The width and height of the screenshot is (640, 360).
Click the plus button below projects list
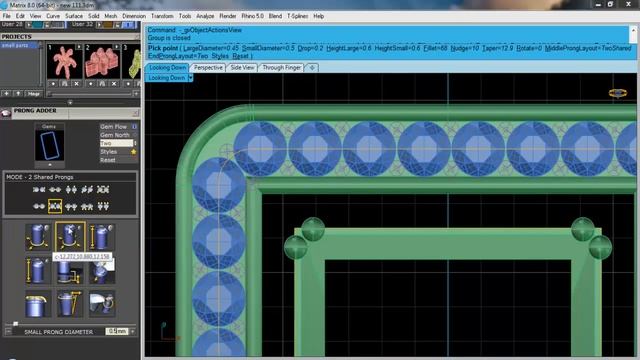[6, 94]
